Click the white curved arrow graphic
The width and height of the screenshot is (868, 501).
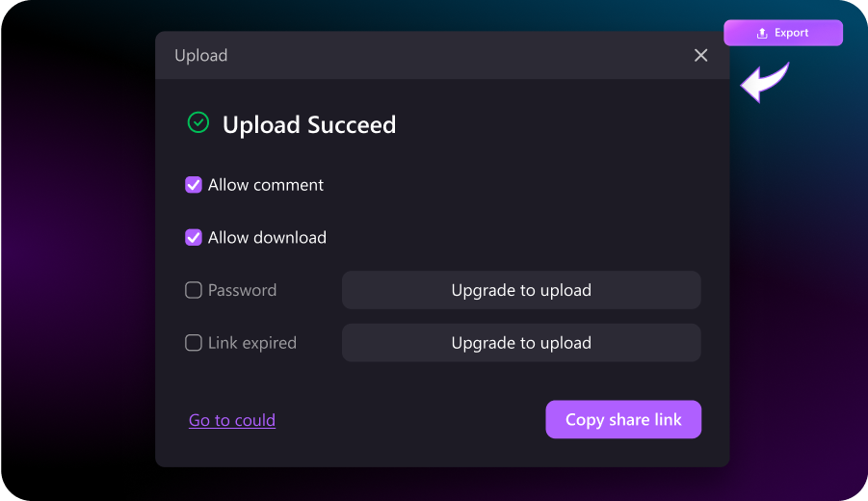coord(765,83)
